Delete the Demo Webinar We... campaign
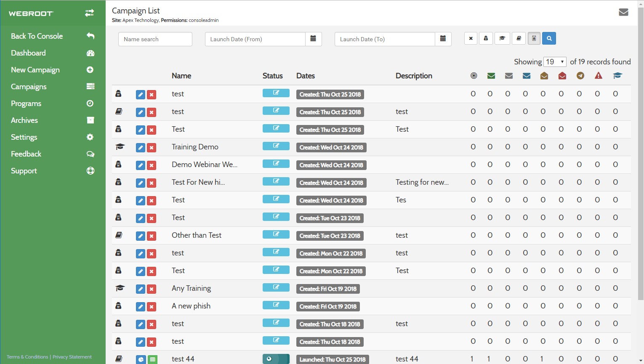The image size is (644, 364). pyautogui.click(x=152, y=165)
